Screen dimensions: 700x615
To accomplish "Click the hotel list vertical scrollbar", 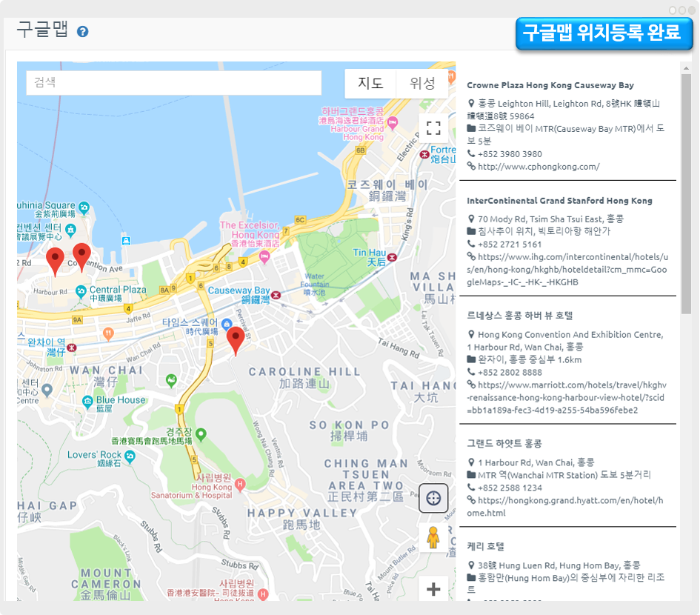I will point(686,185).
